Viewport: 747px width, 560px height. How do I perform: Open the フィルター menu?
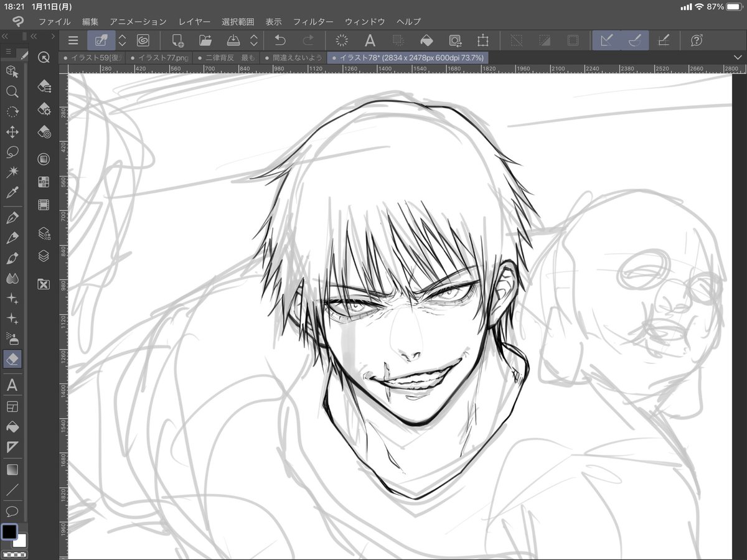tap(313, 21)
